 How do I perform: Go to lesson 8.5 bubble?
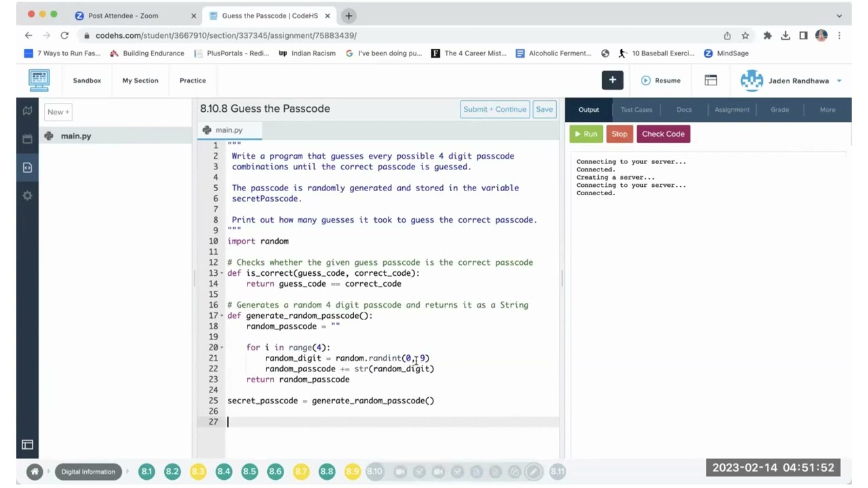[x=250, y=471]
